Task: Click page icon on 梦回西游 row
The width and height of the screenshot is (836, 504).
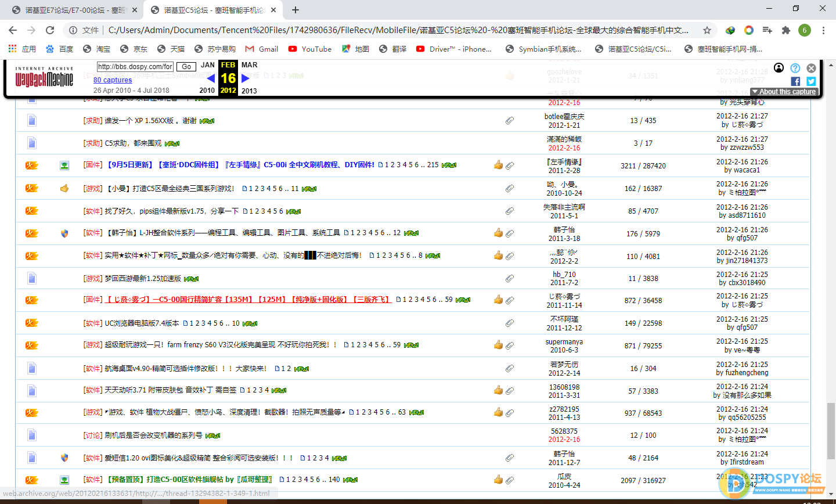Action: pos(32,279)
